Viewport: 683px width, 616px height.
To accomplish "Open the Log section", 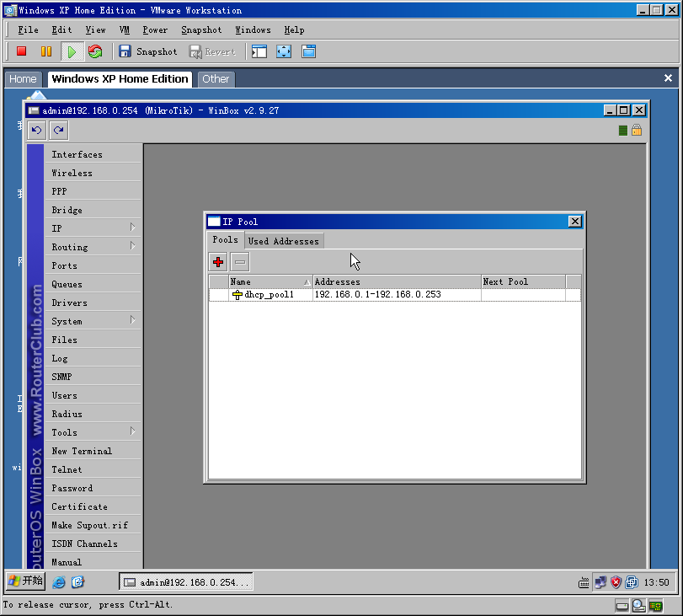I will pyautogui.click(x=93, y=358).
